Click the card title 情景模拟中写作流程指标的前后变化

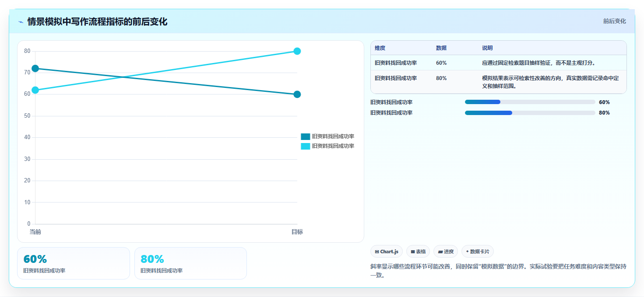coord(97,22)
